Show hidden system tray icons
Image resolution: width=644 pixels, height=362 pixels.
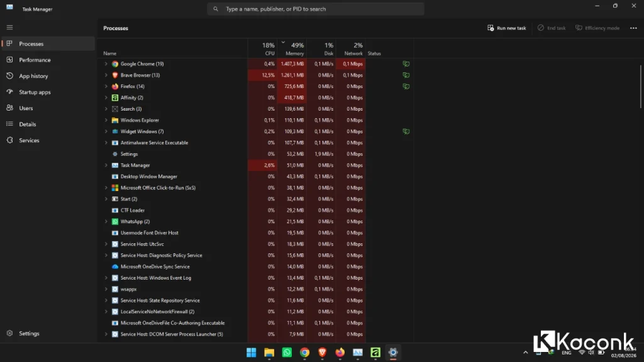525,353
